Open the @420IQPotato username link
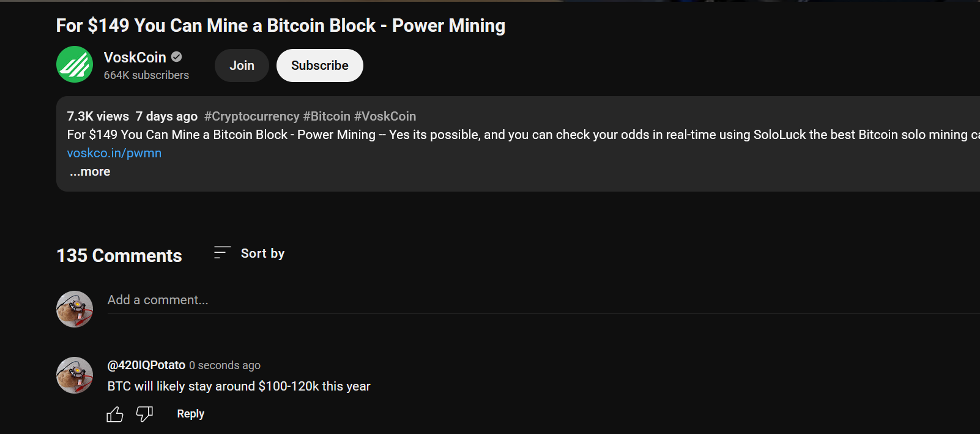 [146, 365]
